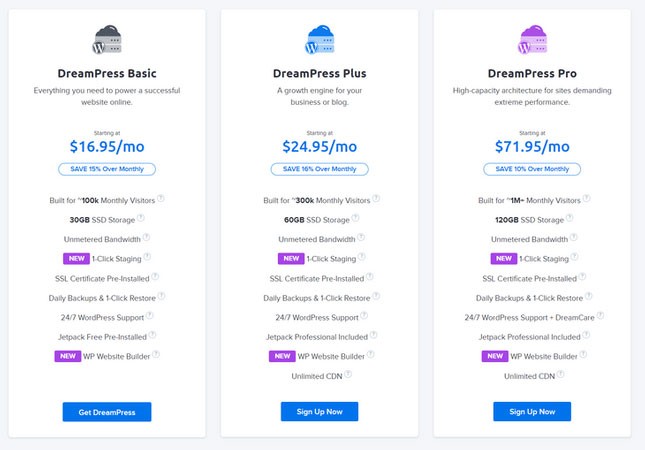The height and width of the screenshot is (450, 645).
Task: Click help icon for Basic 100k Monthly Visitors
Action: (x=161, y=198)
